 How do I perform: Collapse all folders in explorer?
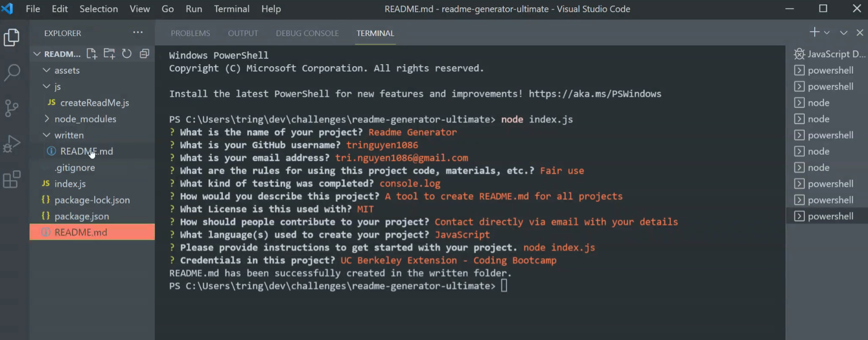click(144, 54)
